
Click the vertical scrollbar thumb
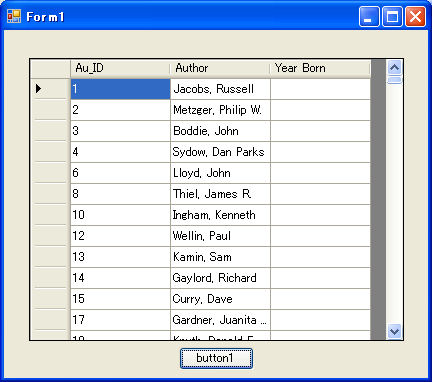point(395,80)
